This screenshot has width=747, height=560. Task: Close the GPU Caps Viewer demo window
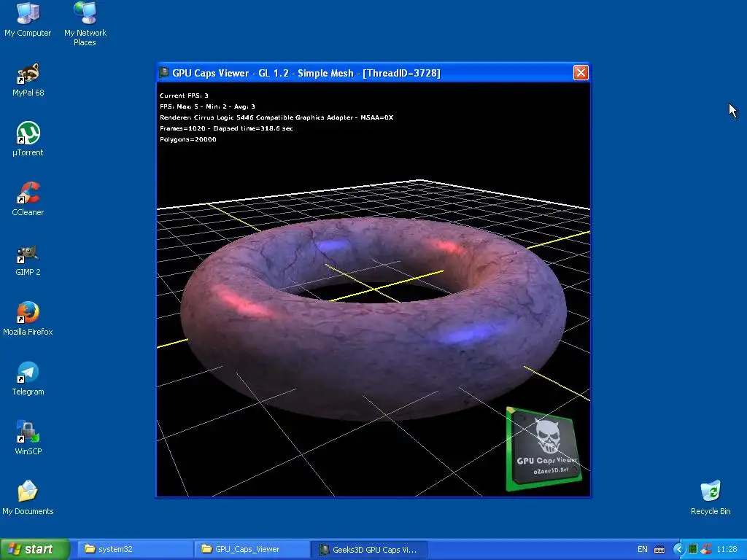coord(580,72)
